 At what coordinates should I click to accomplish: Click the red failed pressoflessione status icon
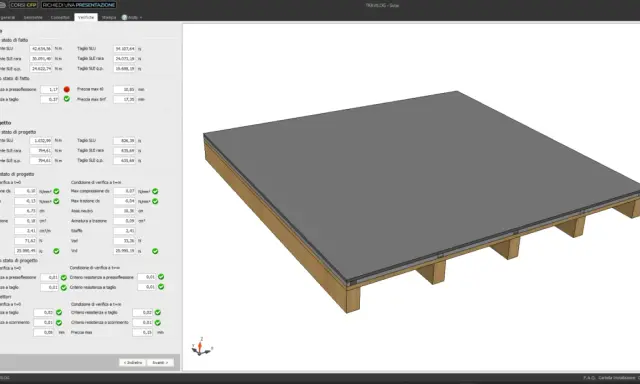pos(67,89)
